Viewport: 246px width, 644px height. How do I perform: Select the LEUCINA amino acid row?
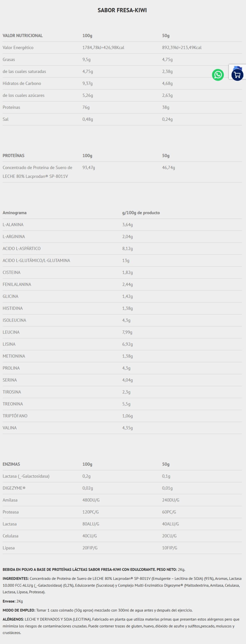coord(11,332)
